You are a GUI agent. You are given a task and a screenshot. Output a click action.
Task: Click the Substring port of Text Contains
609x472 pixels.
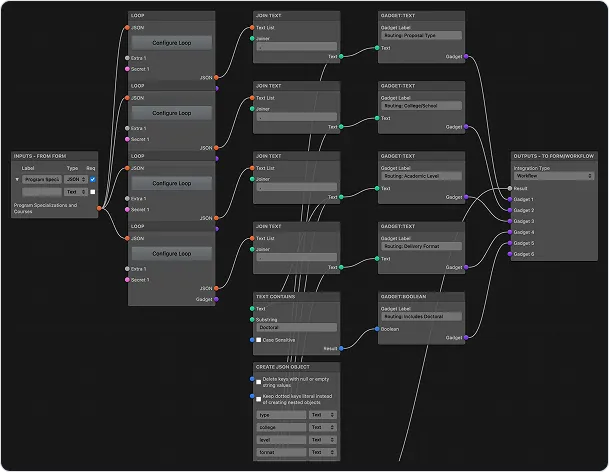coord(252,319)
